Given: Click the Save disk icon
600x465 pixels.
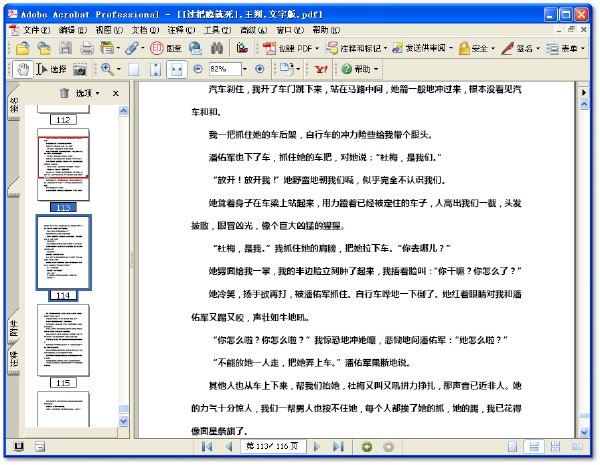Looking at the screenshot, I should 65,48.
